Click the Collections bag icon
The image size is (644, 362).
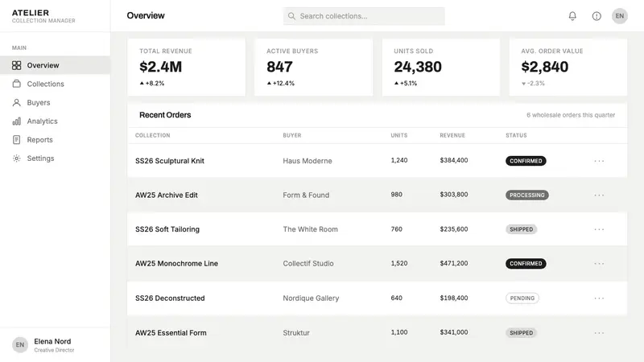click(16, 84)
